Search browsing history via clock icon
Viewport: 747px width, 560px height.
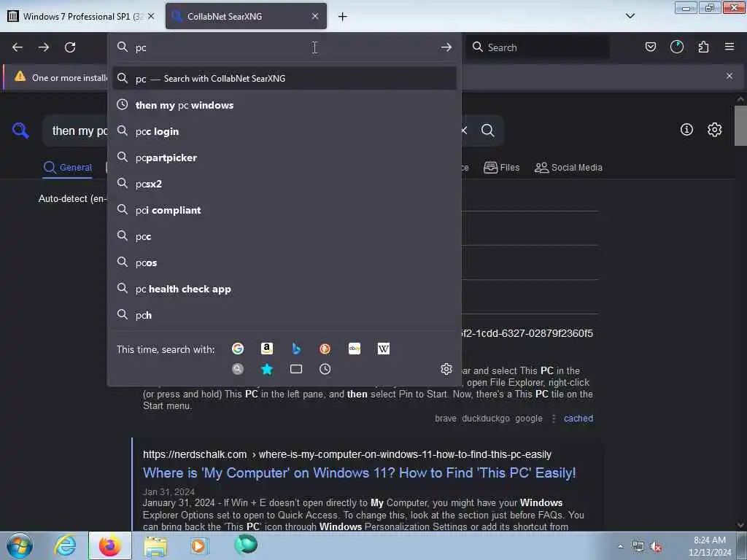(325, 369)
